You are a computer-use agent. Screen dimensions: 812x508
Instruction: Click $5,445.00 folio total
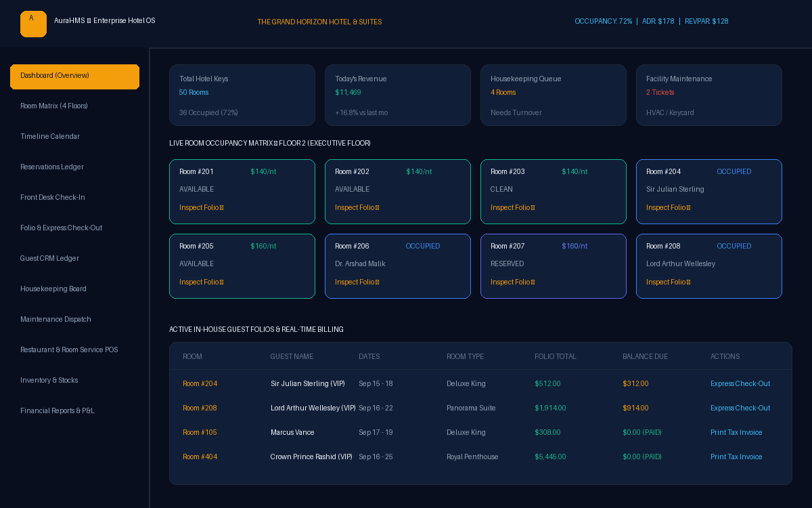[x=550, y=457]
